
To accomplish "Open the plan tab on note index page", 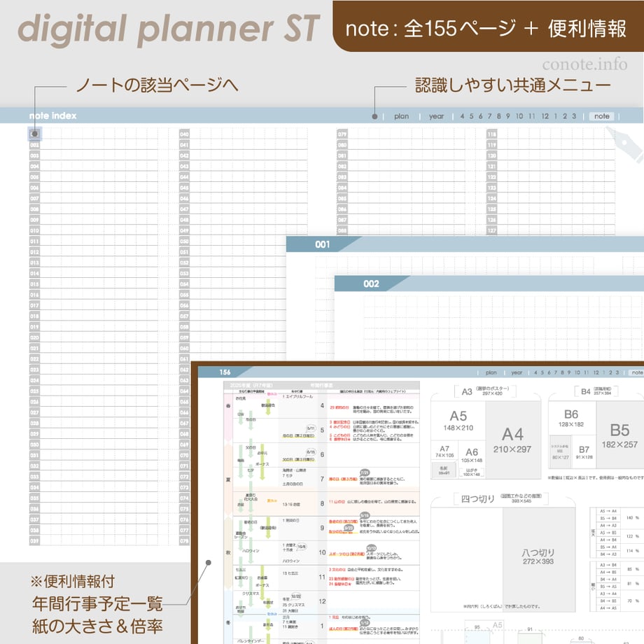I will coord(401,116).
